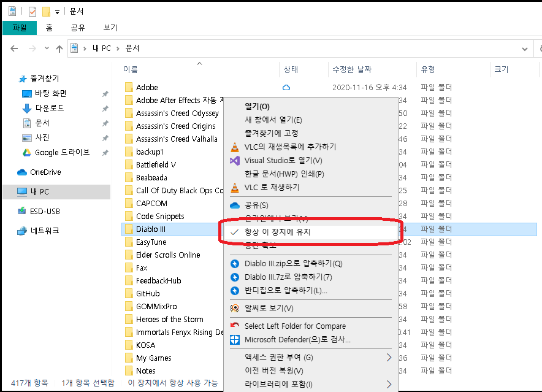The height and width of the screenshot is (392, 542).
Task: Select the Notes folder
Action: click(145, 371)
